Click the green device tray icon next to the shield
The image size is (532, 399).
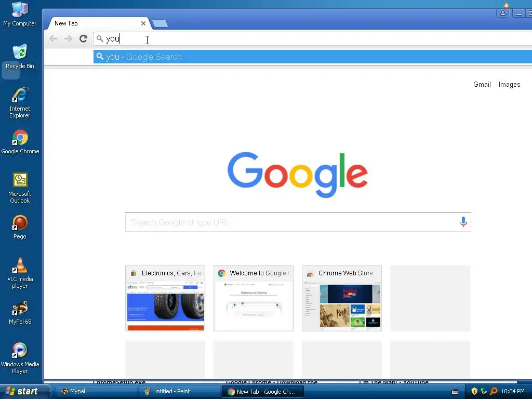(484, 391)
